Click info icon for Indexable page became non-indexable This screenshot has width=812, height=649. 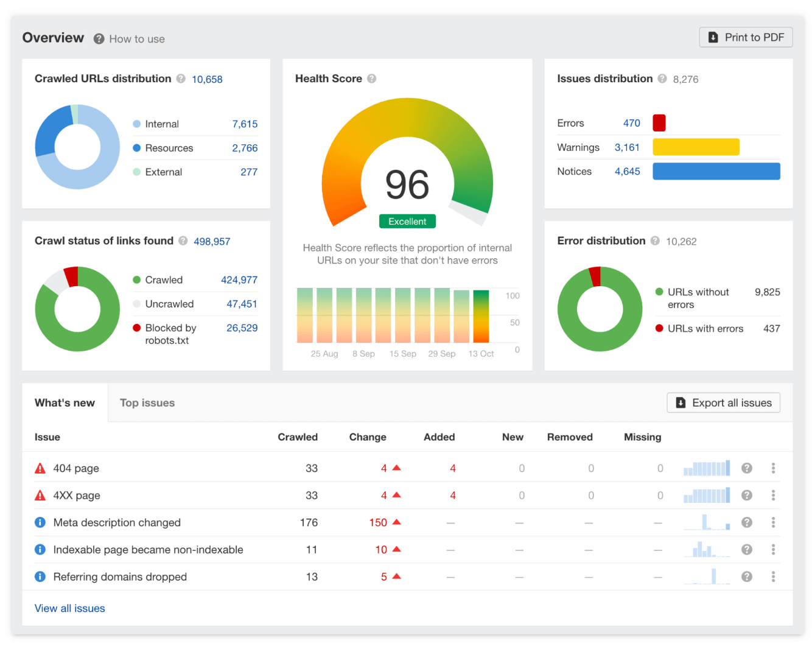coord(40,550)
